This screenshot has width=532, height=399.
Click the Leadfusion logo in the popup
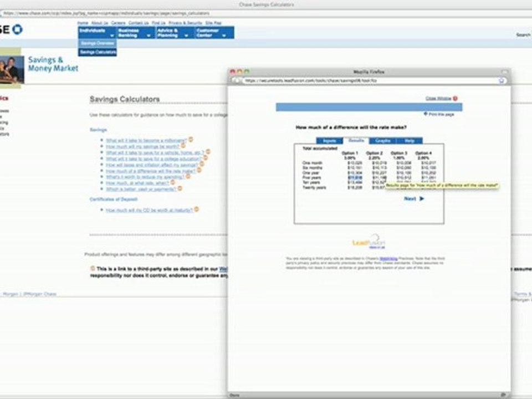pyautogui.click(x=369, y=242)
